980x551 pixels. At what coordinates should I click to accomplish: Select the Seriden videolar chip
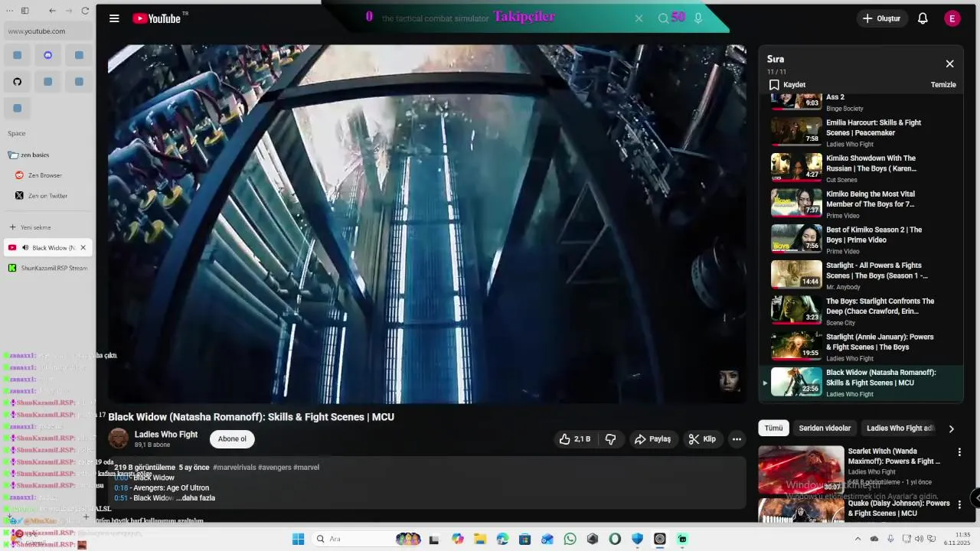[825, 429]
